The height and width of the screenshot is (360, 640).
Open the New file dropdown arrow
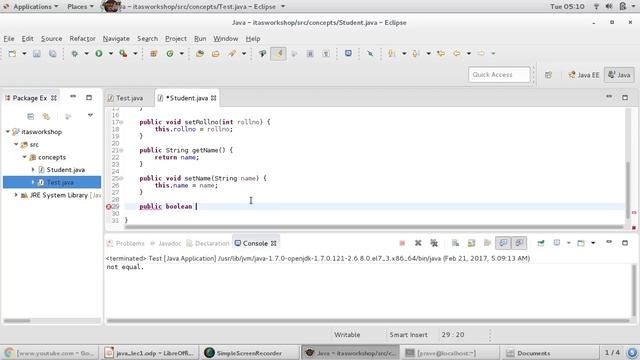pyautogui.click(x=24, y=53)
